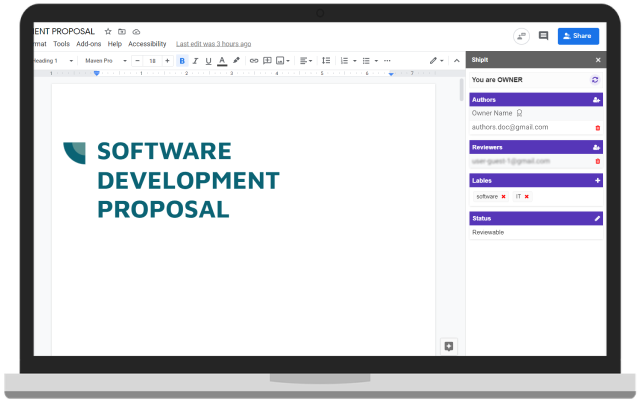
Task: Toggle bold formatting
Action: pyautogui.click(x=182, y=61)
